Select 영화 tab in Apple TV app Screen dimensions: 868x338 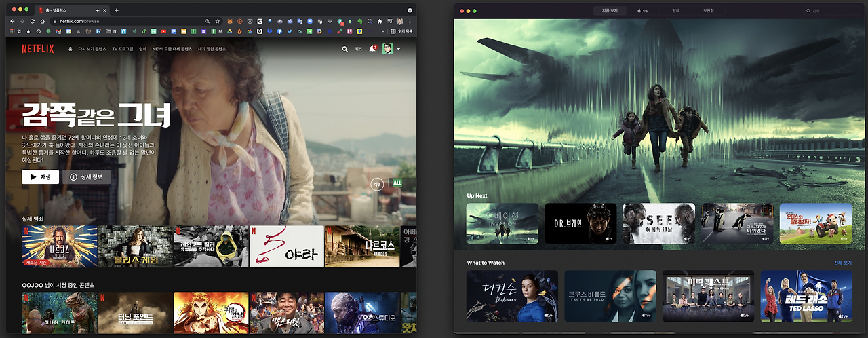(675, 11)
